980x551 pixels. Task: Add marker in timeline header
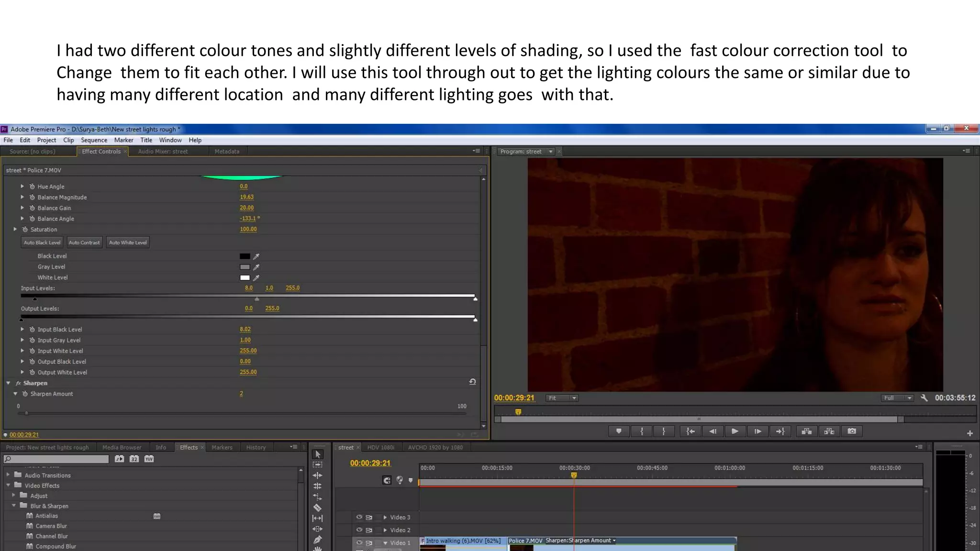[411, 480]
